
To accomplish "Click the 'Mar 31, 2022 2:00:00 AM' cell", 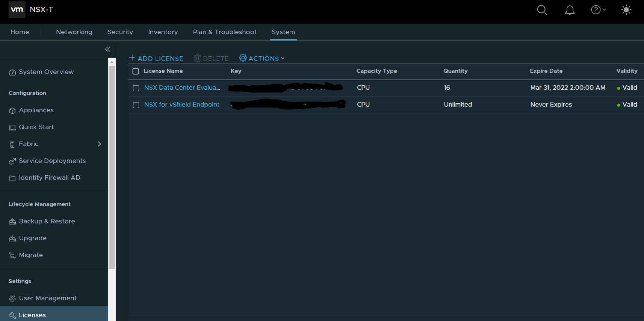I will pyautogui.click(x=568, y=88).
